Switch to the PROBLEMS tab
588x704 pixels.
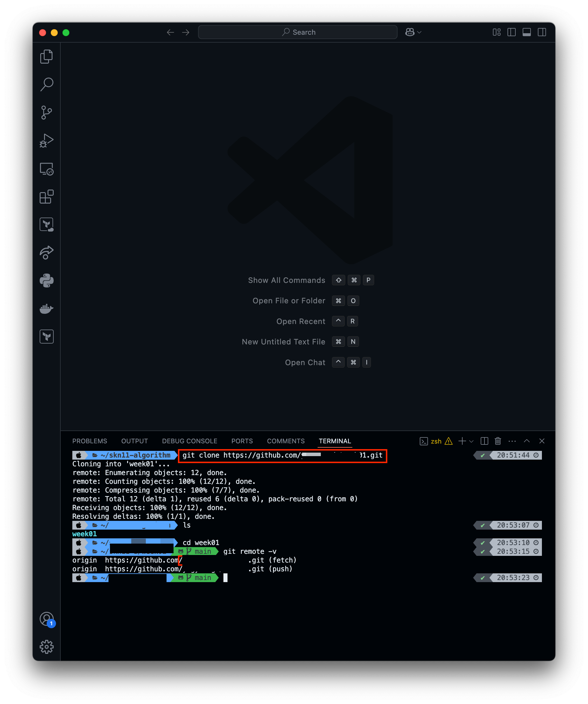click(90, 441)
